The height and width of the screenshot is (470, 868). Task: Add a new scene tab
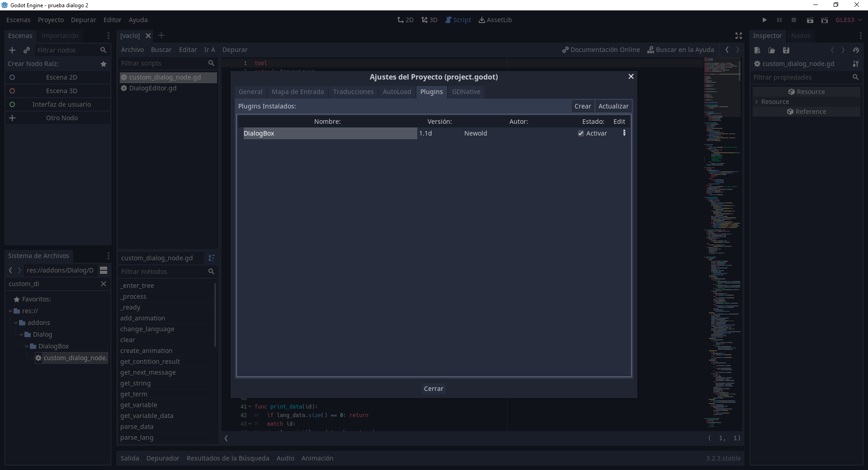(x=161, y=35)
